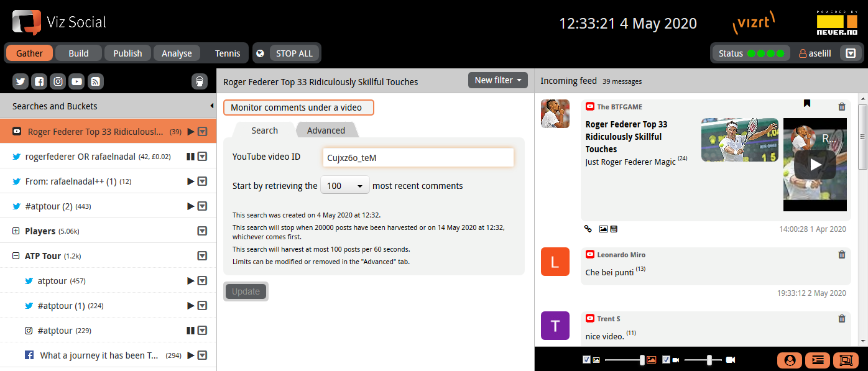Click the save disk icon under post
This screenshot has height=371, width=868.
coord(613,229)
